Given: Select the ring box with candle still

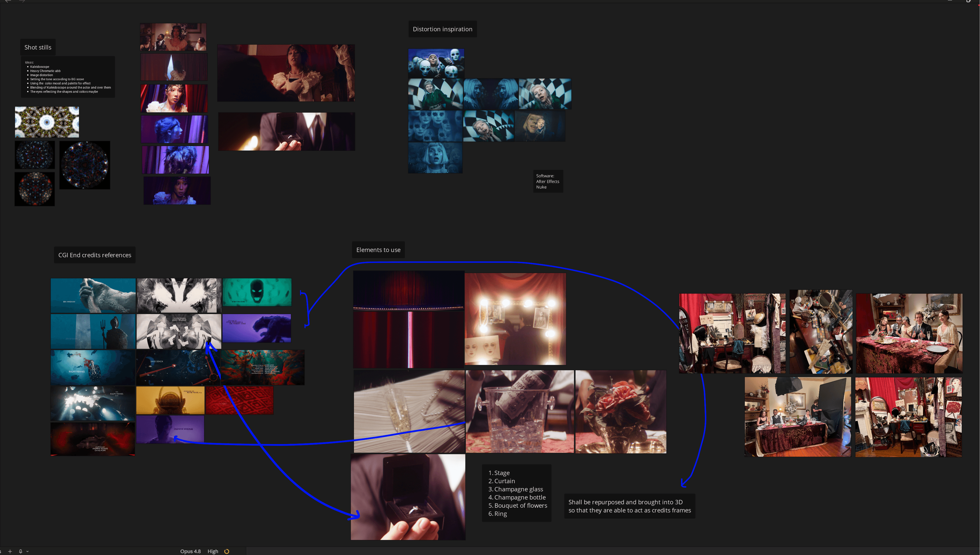Looking at the screenshot, I should (x=287, y=132).
